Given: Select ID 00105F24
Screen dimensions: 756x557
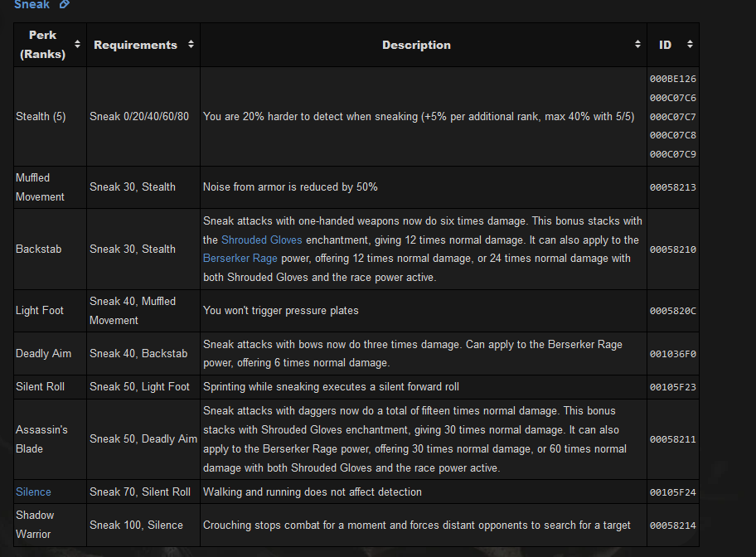Looking at the screenshot, I should pyautogui.click(x=672, y=492).
